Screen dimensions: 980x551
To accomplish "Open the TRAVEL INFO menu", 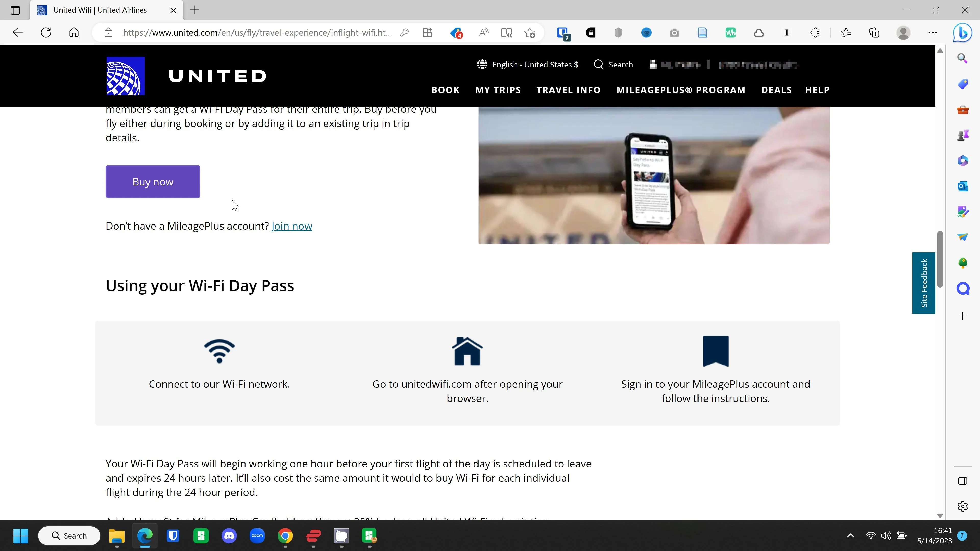I will point(568,90).
